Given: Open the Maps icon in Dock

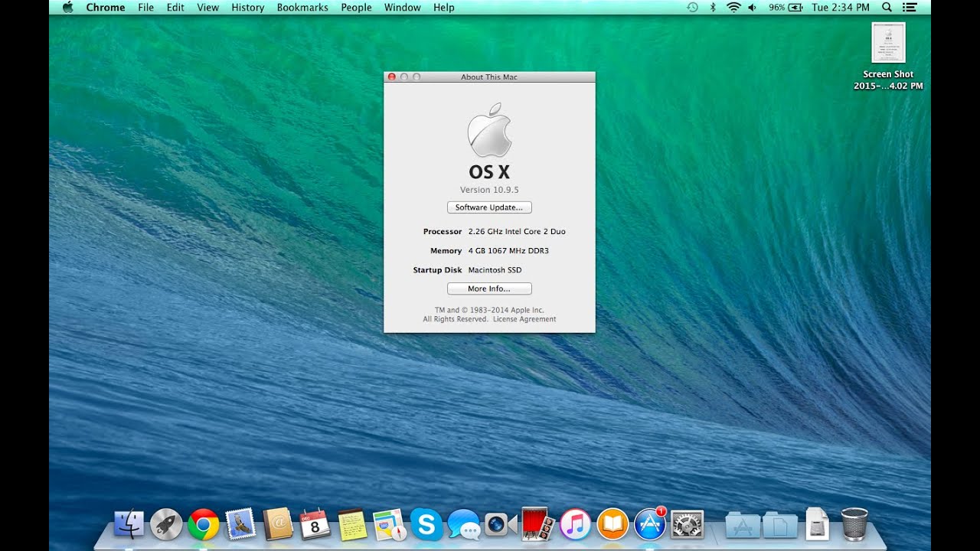Looking at the screenshot, I should pos(389,525).
